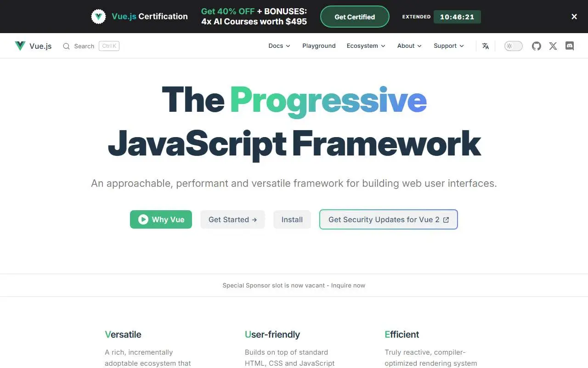The height and width of the screenshot is (368, 588).
Task: Click the Search box in the navbar
Action: tap(91, 46)
